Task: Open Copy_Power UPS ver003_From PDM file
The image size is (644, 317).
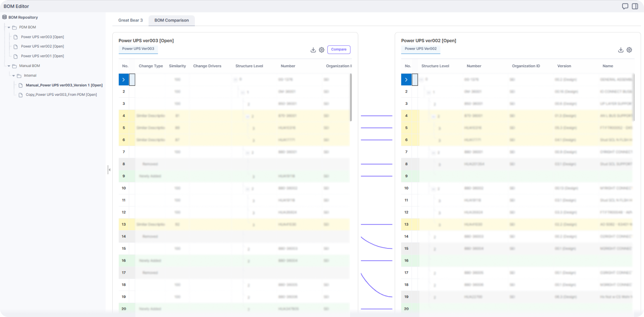Action: point(61,95)
